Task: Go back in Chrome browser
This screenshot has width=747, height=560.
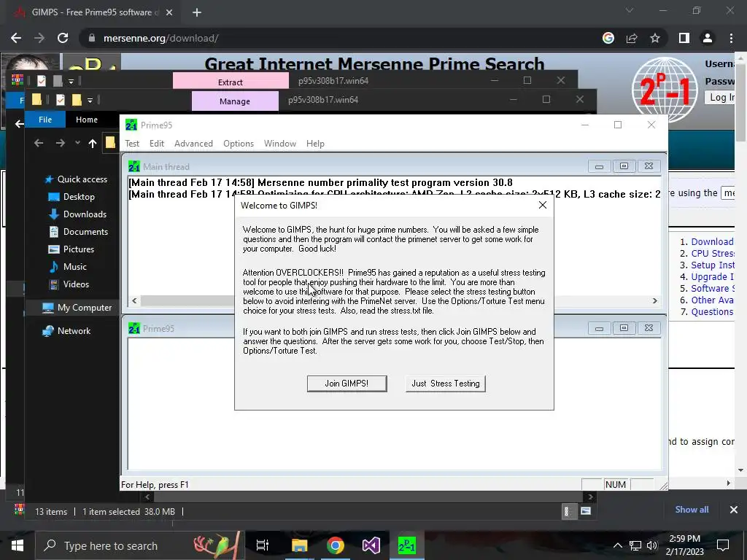Action: 16,38
